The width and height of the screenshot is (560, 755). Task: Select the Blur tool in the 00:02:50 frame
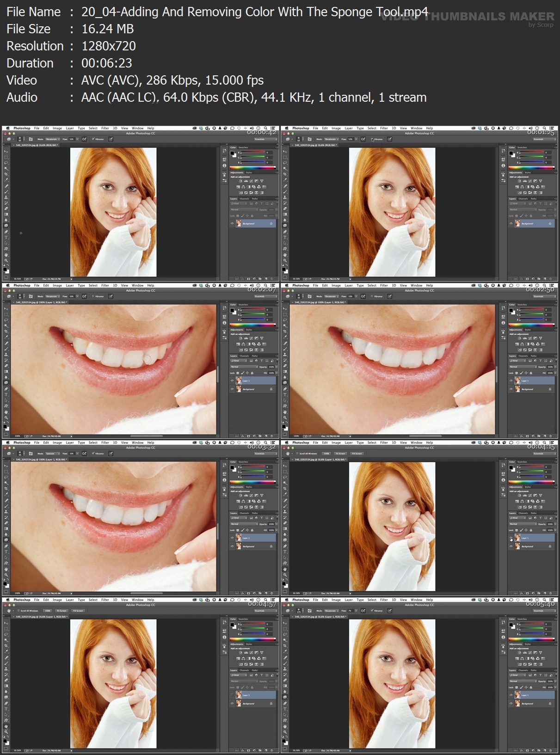pyautogui.click(x=285, y=377)
